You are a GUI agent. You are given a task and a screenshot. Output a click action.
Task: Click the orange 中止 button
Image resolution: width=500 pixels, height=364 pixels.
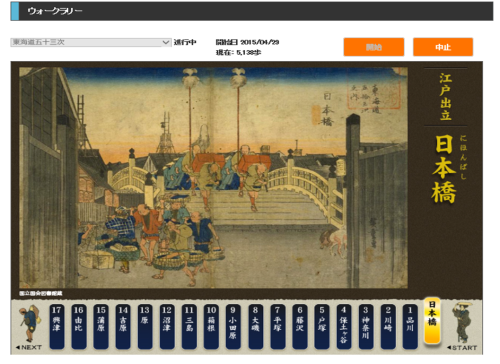pos(443,47)
